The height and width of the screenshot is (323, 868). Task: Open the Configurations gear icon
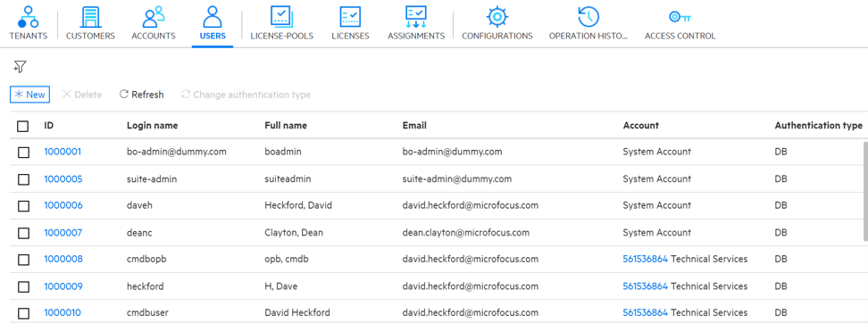pyautogui.click(x=497, y=16)
